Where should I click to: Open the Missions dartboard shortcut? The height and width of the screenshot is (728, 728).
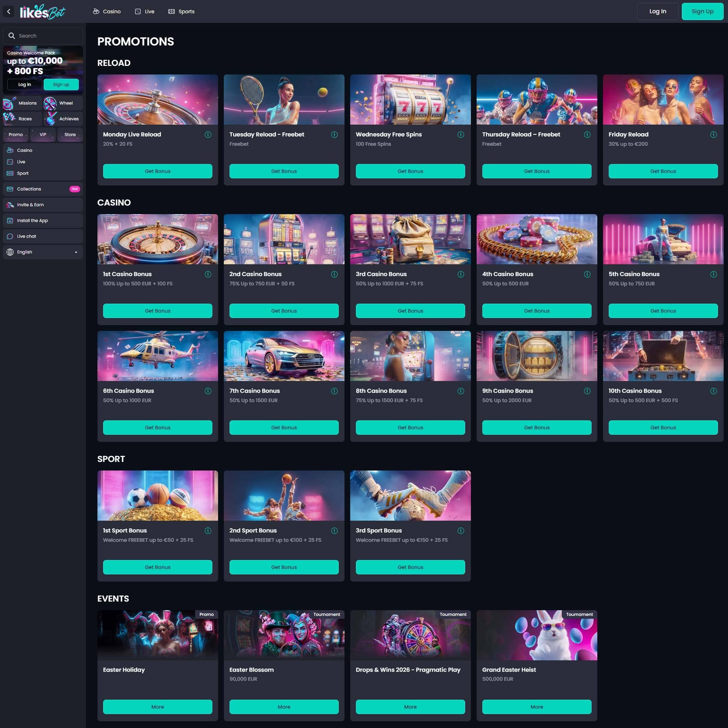(x=22, y=103)
